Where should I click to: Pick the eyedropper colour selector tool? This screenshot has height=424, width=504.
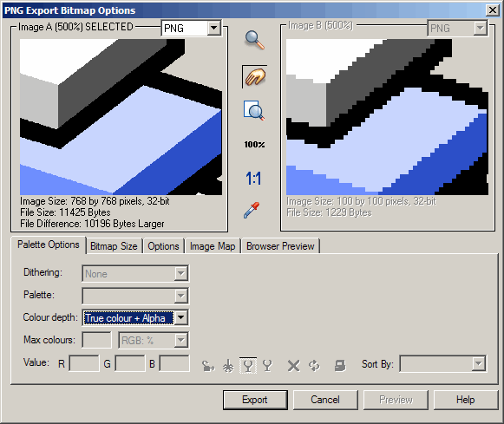pyautogui.click(x=252, y=210)
